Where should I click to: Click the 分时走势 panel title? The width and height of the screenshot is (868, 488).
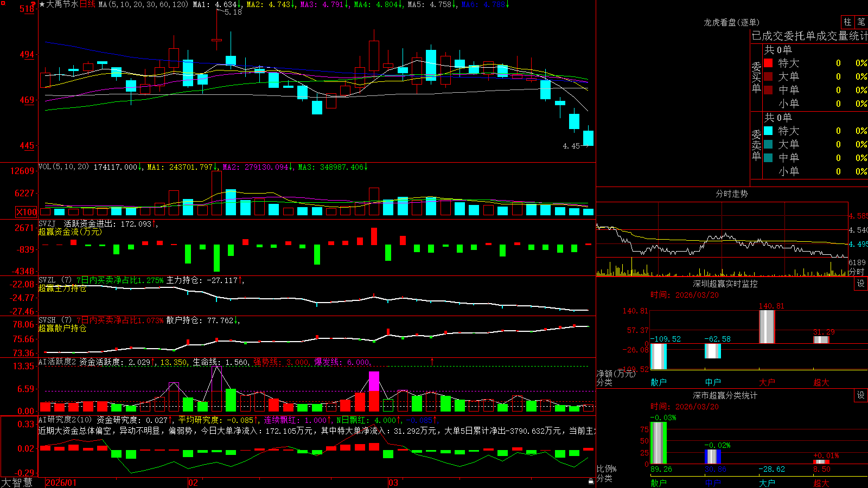pyautogui.click(x=731, y=194)
